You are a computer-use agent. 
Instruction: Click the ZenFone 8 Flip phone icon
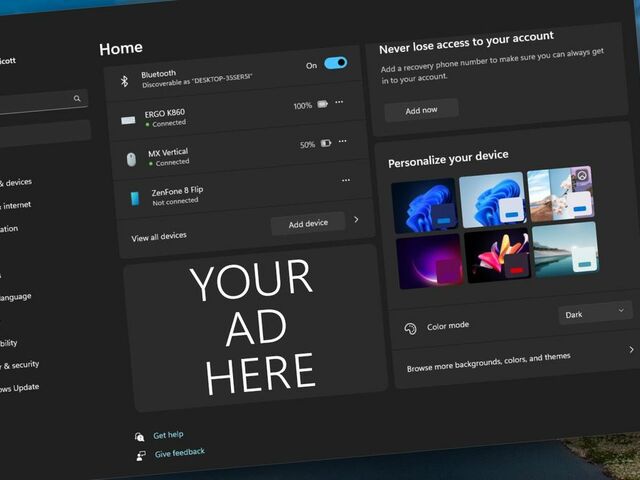tap(135, 199)
